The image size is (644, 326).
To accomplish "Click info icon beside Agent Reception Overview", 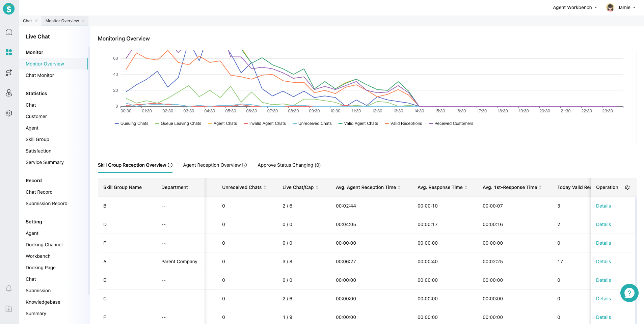I will (244, 165).
